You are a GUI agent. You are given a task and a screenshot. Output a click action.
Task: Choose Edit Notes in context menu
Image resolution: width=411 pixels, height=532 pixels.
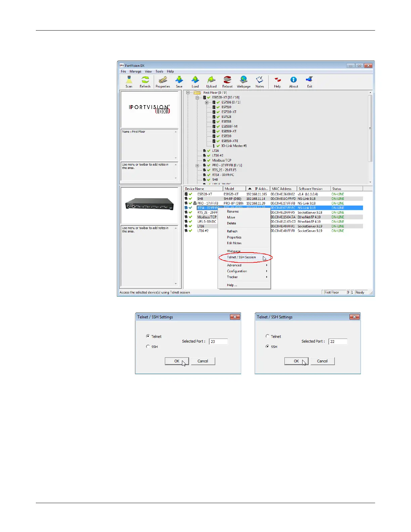click(x=234, y=243)
